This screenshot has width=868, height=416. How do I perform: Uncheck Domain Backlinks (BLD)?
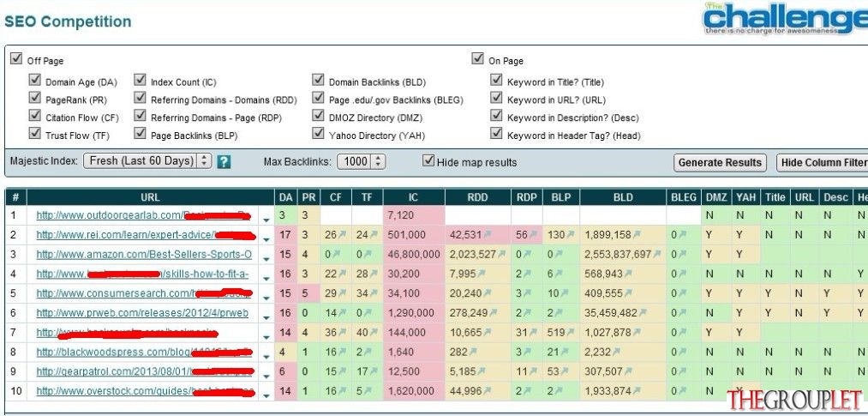coord(318,81)
